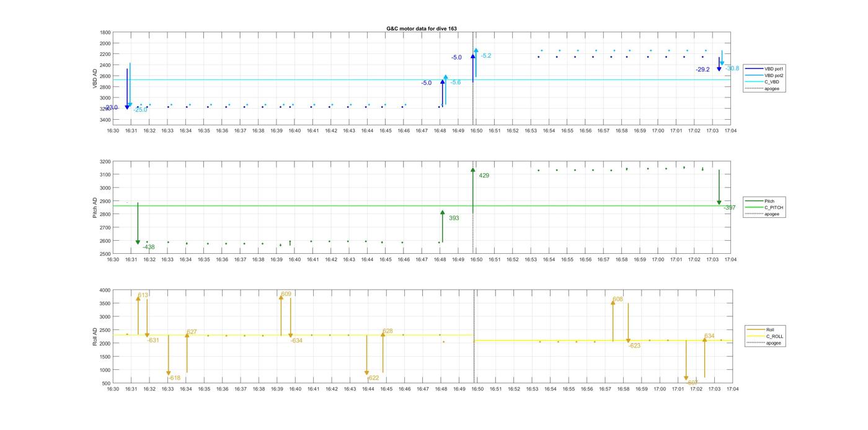Click the '-623' roll data label
The width and height of the screenshot is (868, 430).
(634, 346)
